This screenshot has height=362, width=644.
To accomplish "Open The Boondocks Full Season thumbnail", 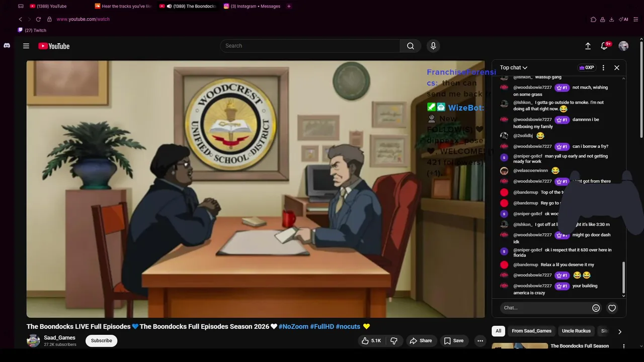I will [x=520, y=346].
